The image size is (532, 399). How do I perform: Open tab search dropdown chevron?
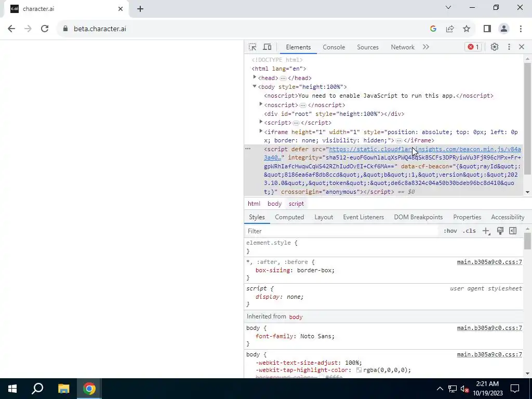tap(448, 7)
